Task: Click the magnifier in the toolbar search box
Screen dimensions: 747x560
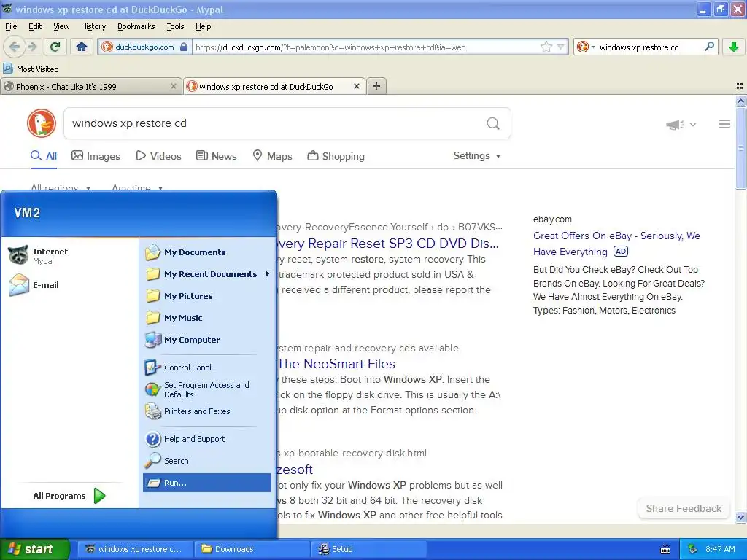Action: [709, 47]
